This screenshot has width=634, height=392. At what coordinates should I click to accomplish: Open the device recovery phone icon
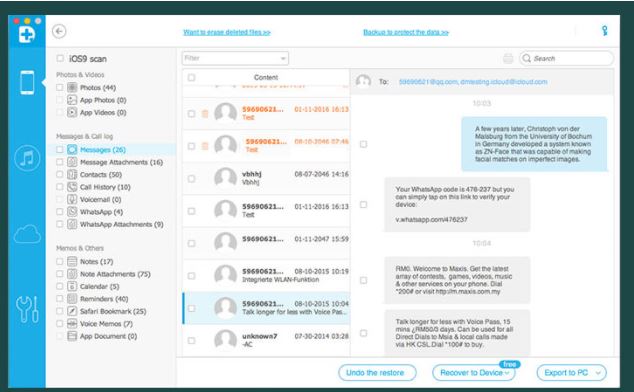point(27,83)
